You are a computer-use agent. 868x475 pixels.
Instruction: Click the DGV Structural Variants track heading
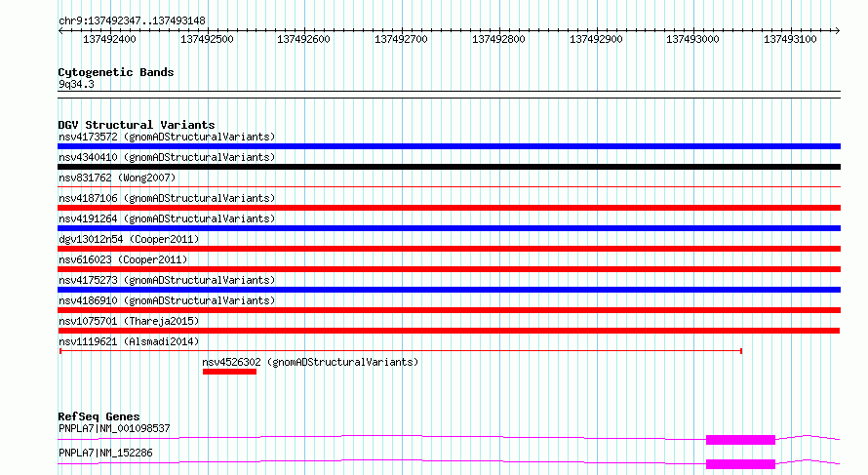[x=137, y=125]
